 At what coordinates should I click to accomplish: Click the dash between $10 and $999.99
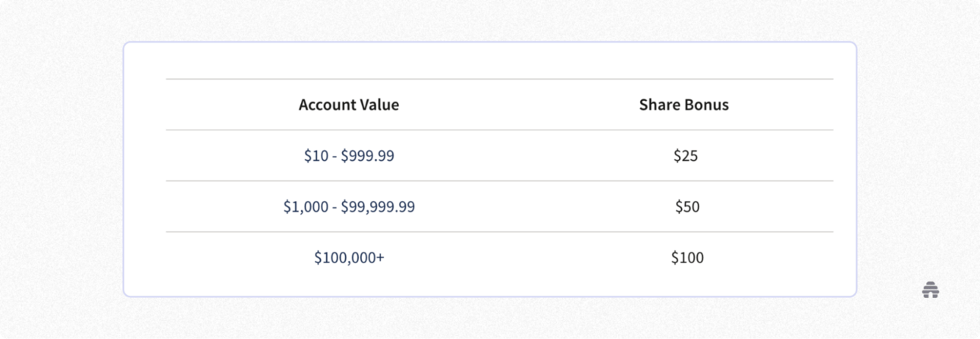coord(334,156)
